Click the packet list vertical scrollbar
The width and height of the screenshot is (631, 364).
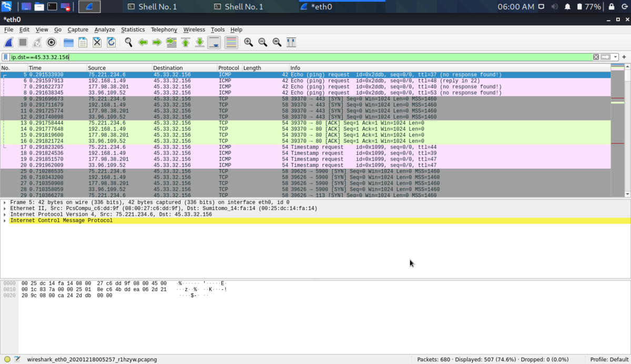point(627,131)
